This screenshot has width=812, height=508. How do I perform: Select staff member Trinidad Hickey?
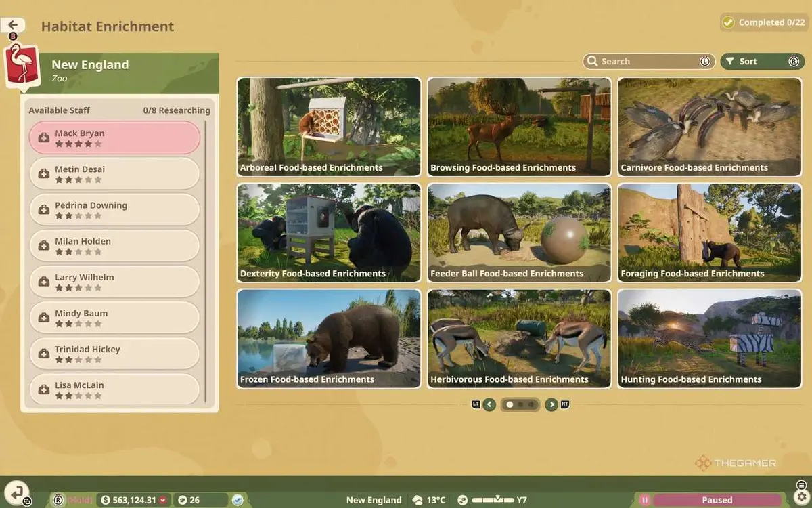pos(114,353)
